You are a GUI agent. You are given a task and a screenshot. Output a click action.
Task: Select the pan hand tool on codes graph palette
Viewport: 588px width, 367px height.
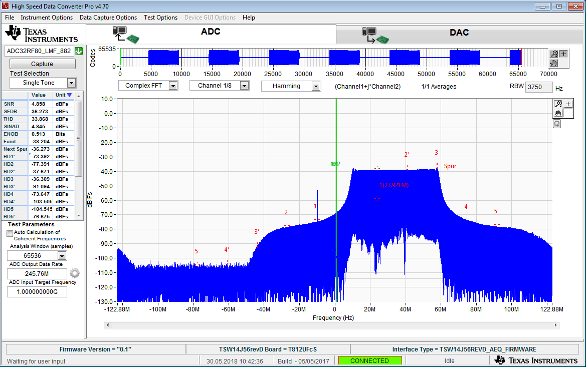coord(554,63)
